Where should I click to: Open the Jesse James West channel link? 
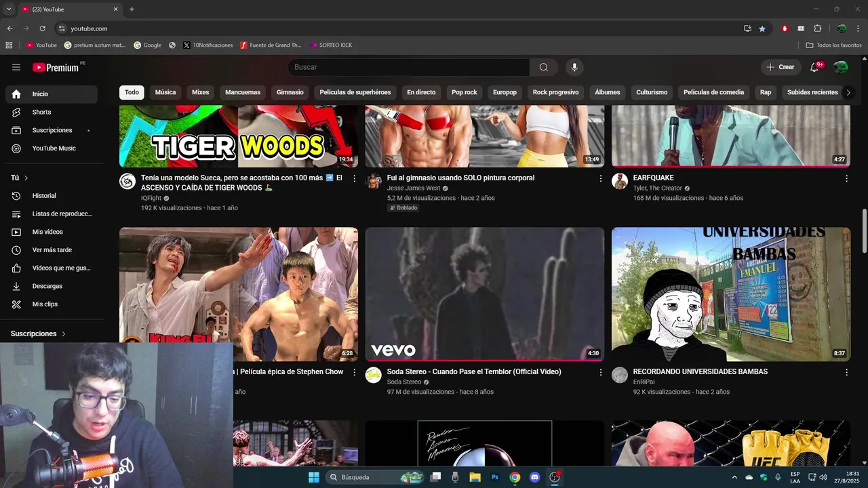[414, 188]
